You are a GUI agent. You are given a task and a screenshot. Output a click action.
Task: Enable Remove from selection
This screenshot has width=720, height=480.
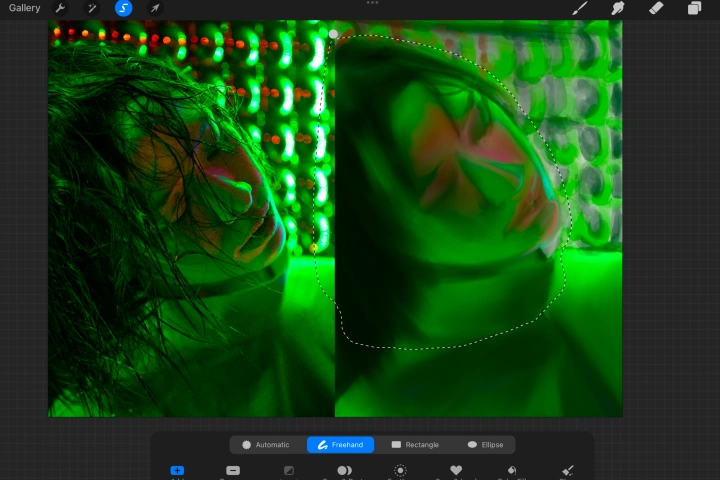233,470
